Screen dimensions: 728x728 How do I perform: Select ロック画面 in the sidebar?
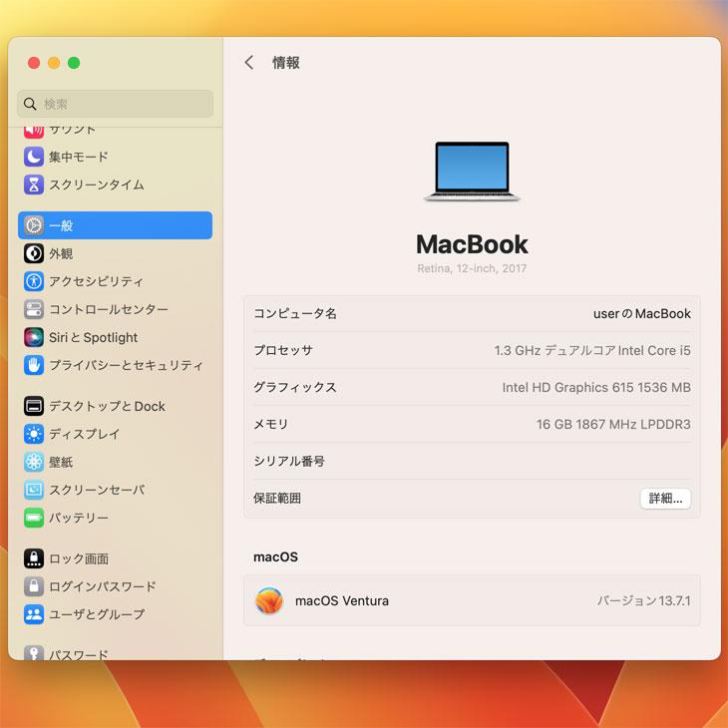click(x=79, y=558)
